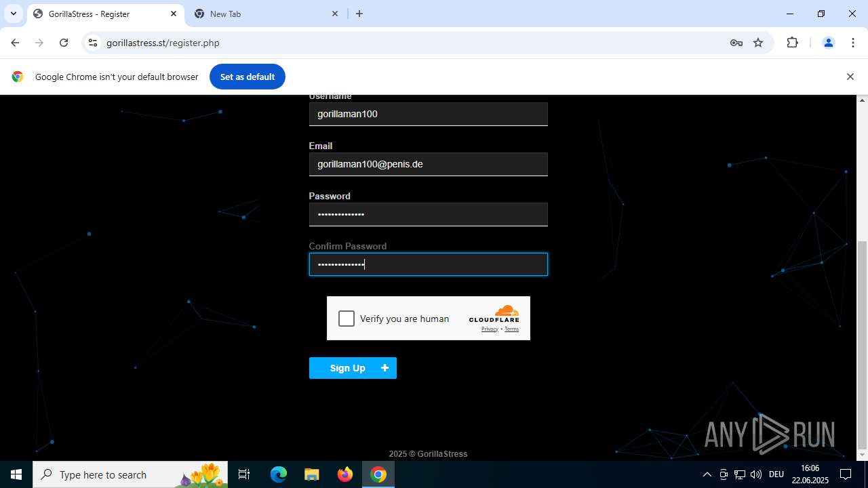Switch to the New Tab tab
868x488 pixels.
267,14
